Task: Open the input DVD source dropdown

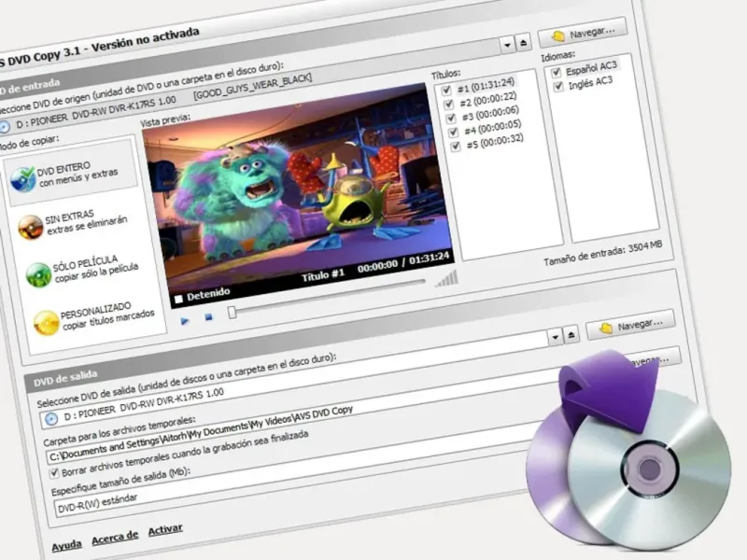Action: pyautogui.click(x=507, y=45)
